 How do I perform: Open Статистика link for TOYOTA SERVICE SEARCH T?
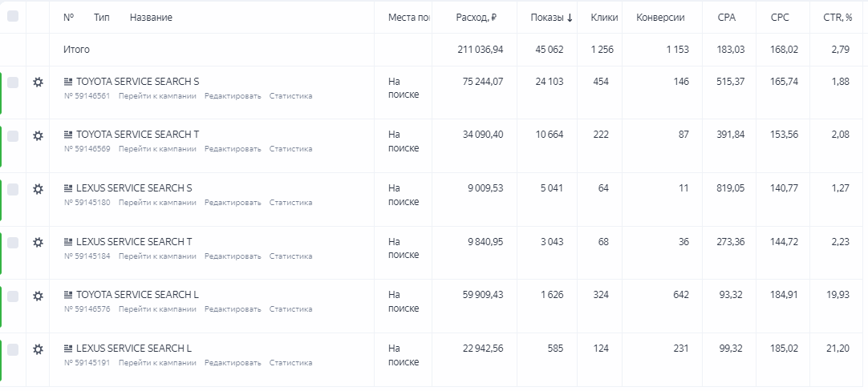tap(290, 149)
